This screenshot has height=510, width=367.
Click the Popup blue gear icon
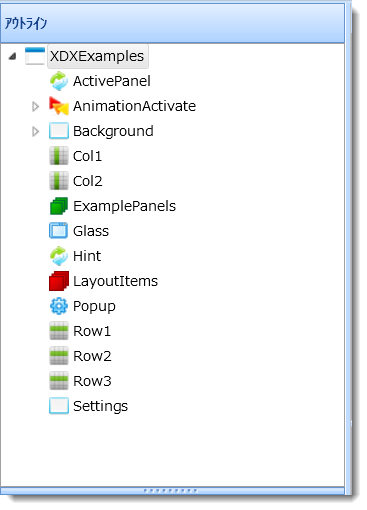pos(59,306)
